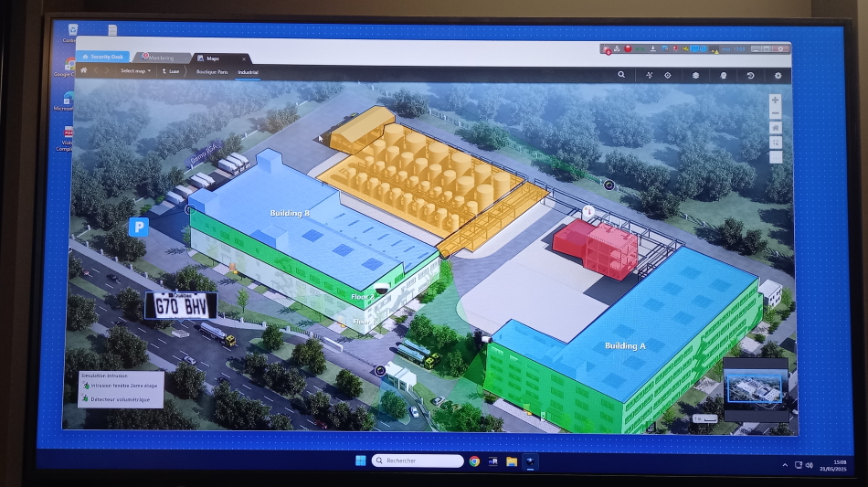The image size is (868, 487).
Task: Open the Boutique Paris map
Action: [211, 72]
